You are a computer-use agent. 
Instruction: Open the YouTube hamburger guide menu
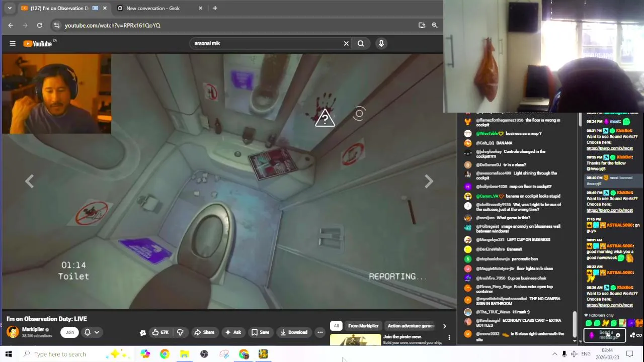point(13,43)
